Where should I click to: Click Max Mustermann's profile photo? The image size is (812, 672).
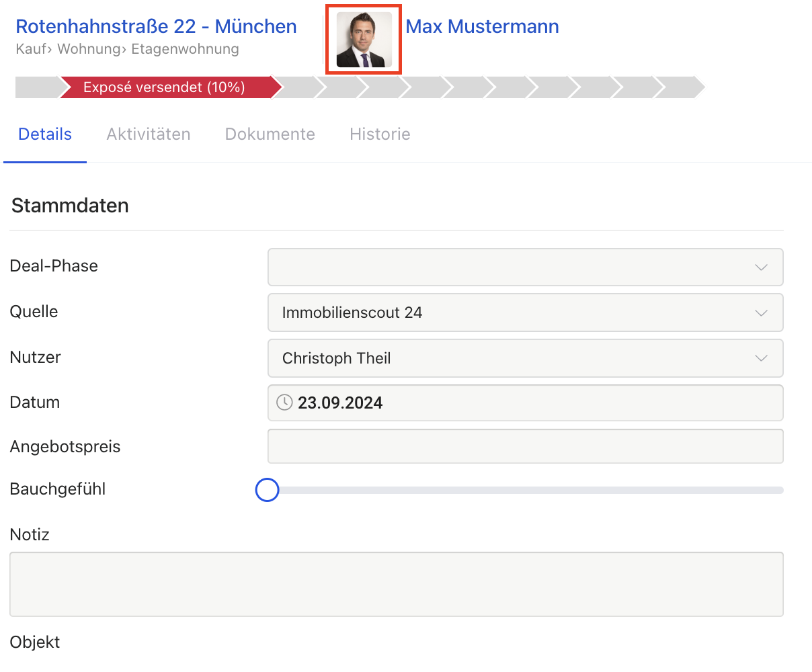(x=364, y=40)
